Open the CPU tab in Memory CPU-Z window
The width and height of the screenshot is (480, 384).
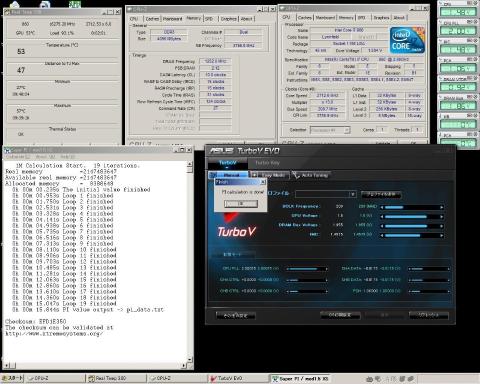click(134, 19)
